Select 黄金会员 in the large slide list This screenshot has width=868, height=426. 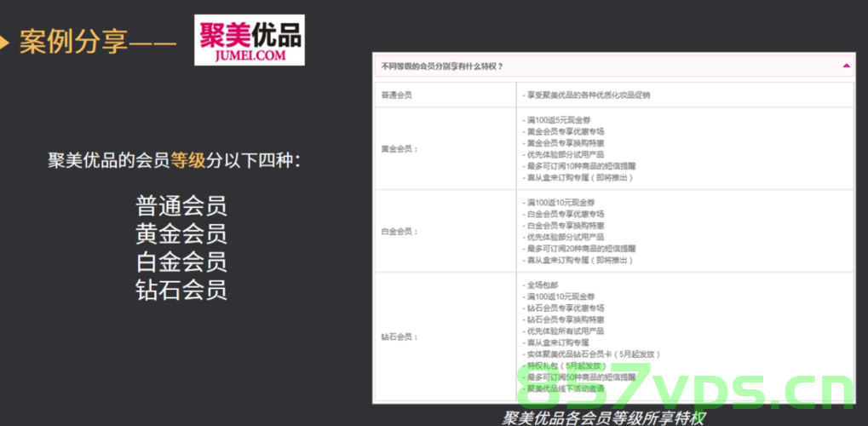pos(181,234)
